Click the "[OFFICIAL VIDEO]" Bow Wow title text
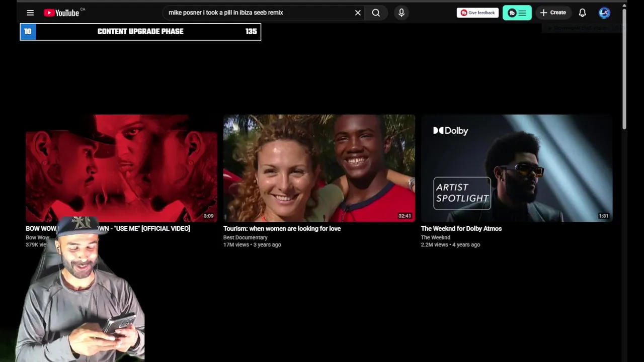644x362 pixels. (x=166, y=228)
